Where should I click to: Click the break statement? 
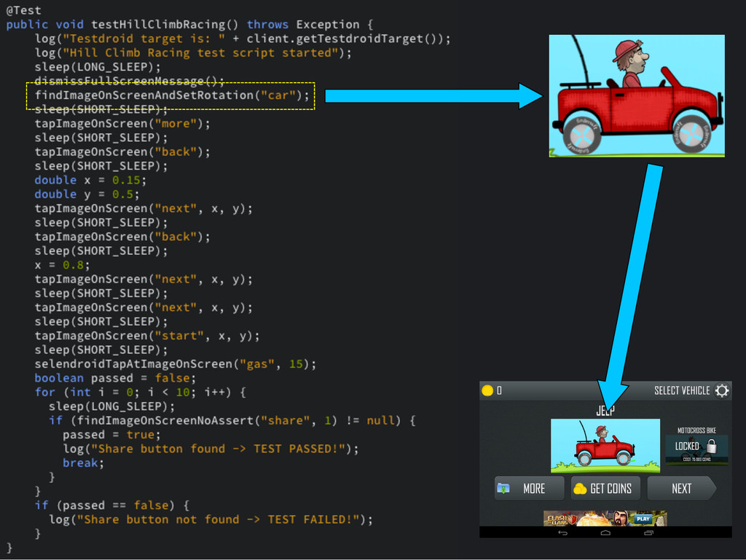point(83,463)
